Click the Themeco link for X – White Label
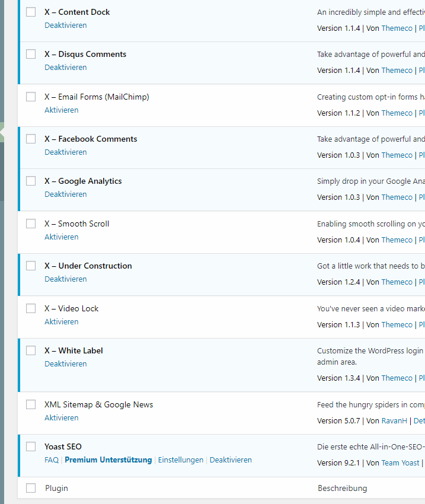The image size is (425, 504). [397, 378]
